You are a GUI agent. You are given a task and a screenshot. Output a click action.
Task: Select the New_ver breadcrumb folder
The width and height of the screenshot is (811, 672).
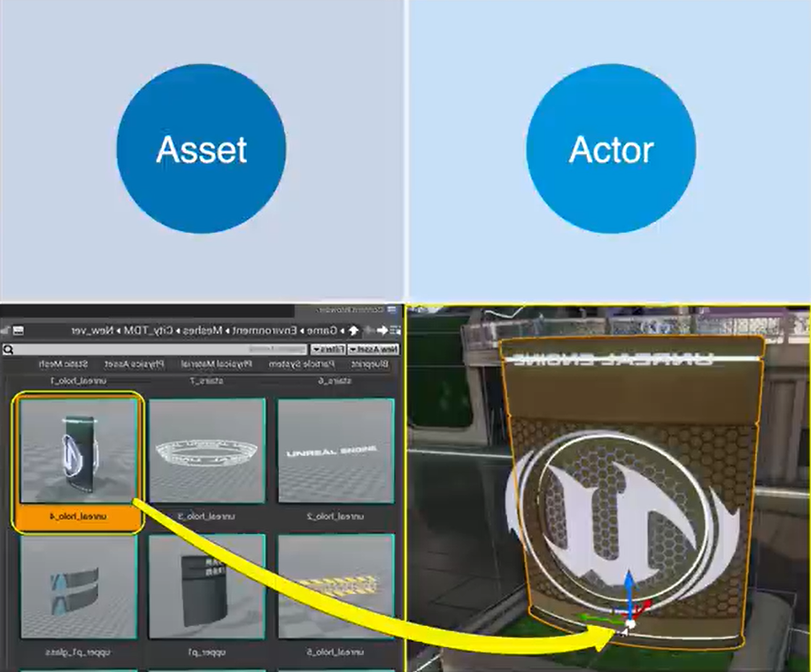click(93, 330)
